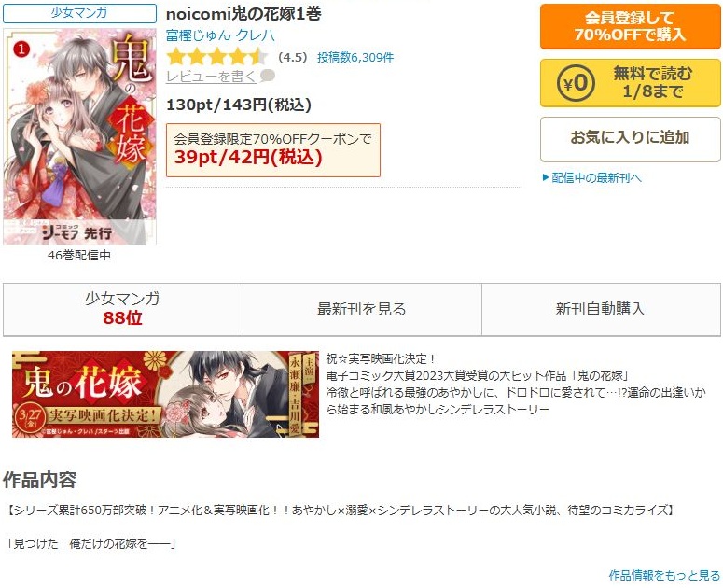The width and height of the screenshot is (723, 588).
Task: Click the star rating icons
Action: [x=216, y=57]
